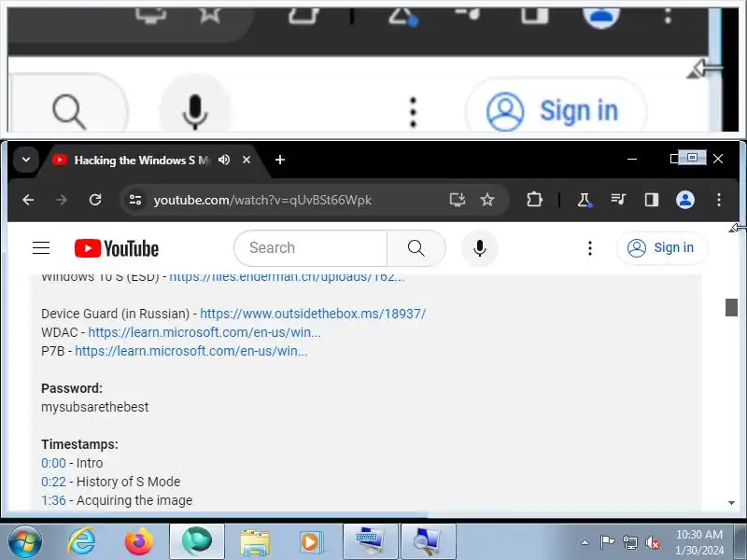Click the password text 'mysubsarethebest'

[95, 407]
